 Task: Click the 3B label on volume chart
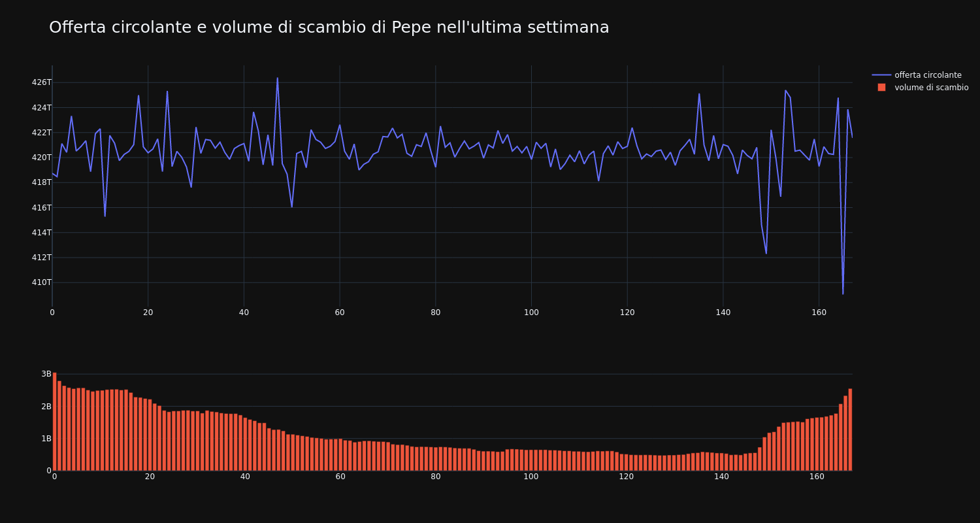point(46,374)
